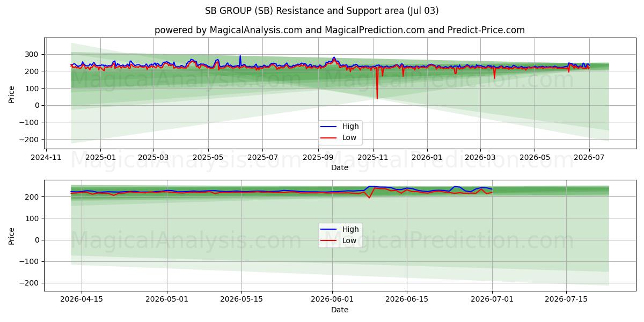Click the "2026-05" date tick label
644x322 pixels.
point(535,157)
